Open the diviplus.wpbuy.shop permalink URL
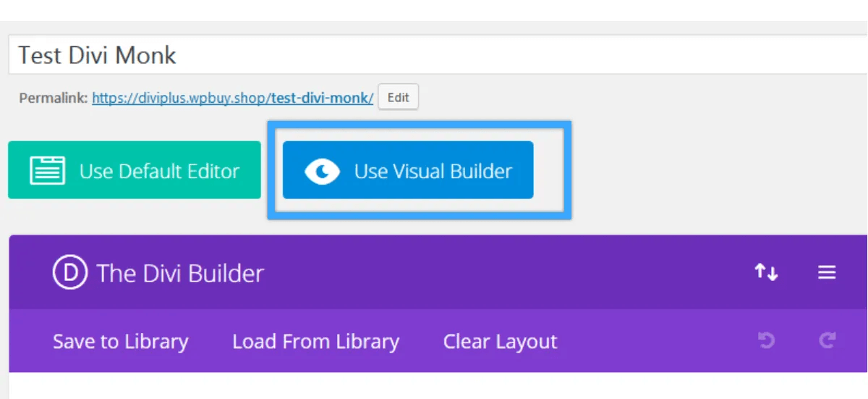Viewport: 868px width, 399px height. (233, 98)
